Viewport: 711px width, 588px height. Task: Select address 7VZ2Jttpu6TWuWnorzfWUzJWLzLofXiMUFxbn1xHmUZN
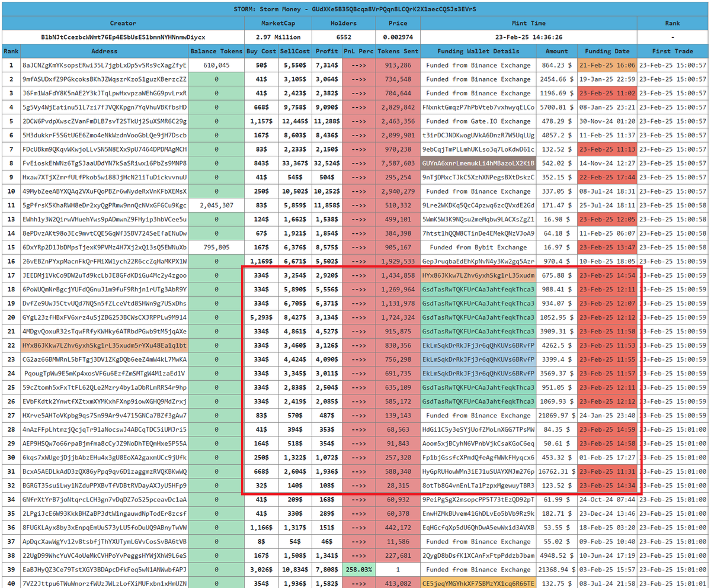tap(104, 583)
